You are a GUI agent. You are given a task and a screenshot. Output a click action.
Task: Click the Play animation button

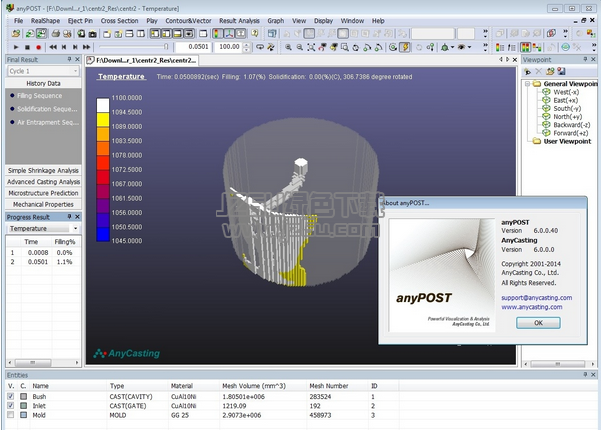click(x=16, y=47)
